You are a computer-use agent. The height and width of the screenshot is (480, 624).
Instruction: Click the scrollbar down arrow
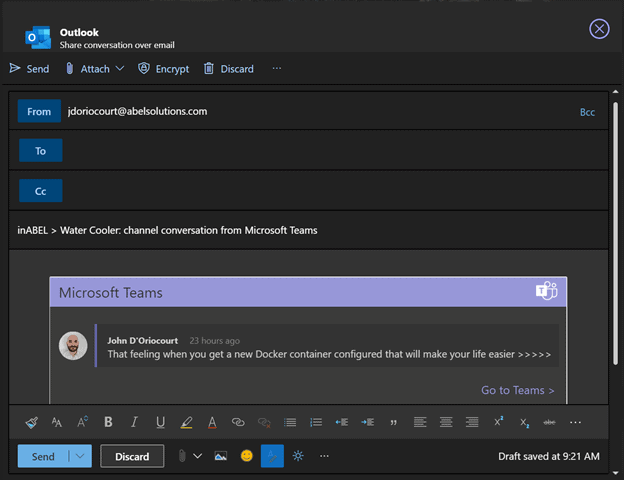click(615, 473)
